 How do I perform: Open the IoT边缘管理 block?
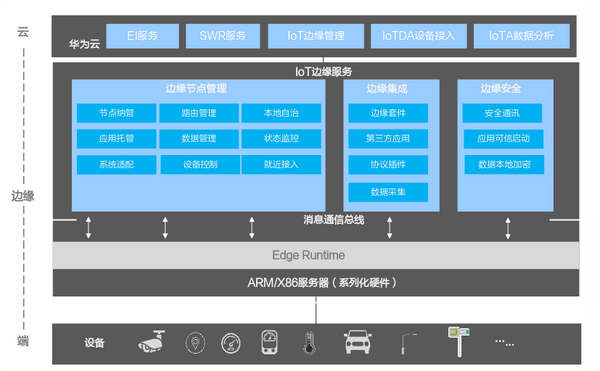(316, 36)
